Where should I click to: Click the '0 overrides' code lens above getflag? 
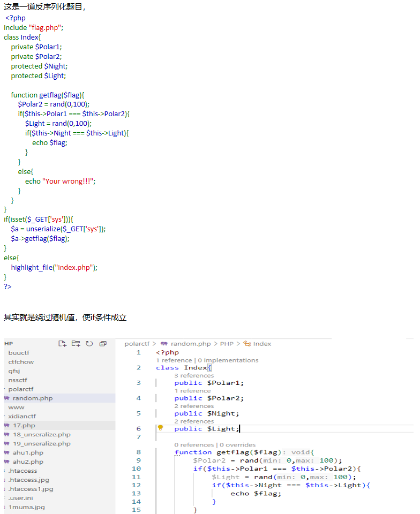237,445
